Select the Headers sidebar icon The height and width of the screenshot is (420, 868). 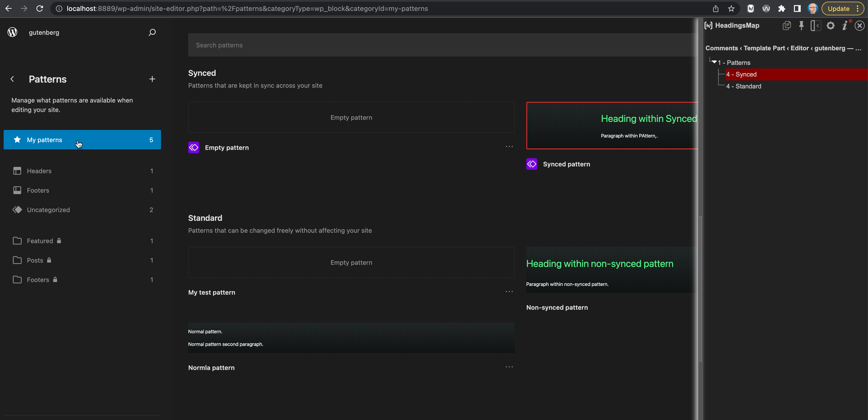[17, 171]
